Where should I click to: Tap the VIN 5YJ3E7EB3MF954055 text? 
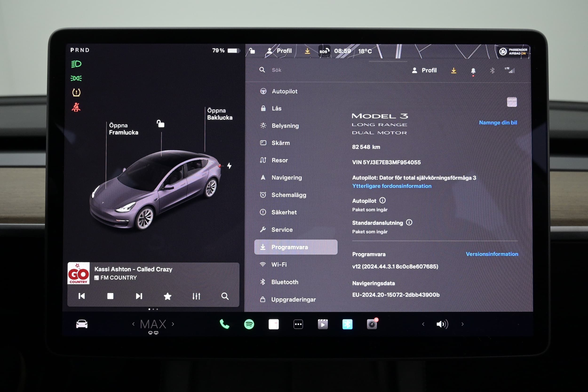(x=386, y=162)
